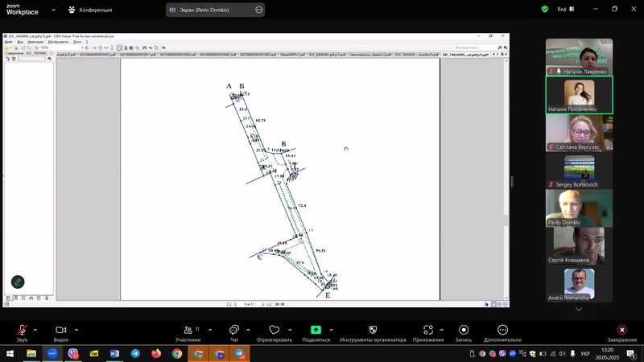644x362 pixels.
Task: Click the fit height icon in STDU toolbar
Action: (x=112, y=47)
